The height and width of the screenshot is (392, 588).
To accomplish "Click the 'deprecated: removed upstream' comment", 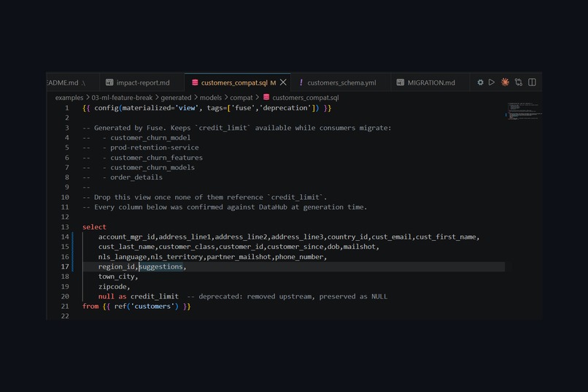I will point(255,296).
